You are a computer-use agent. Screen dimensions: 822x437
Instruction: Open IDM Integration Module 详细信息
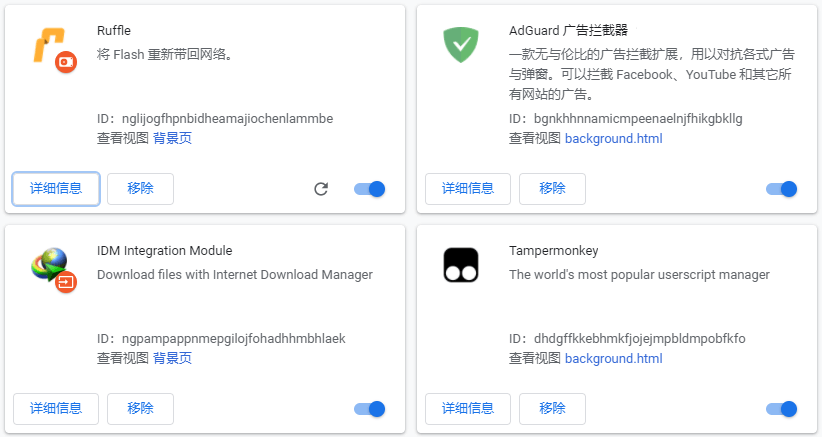[56, 409]
